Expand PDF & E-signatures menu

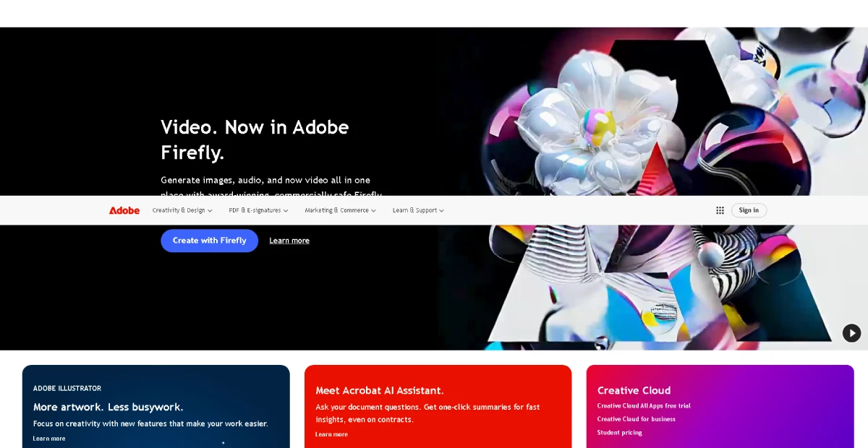click(x=258, y=210)
